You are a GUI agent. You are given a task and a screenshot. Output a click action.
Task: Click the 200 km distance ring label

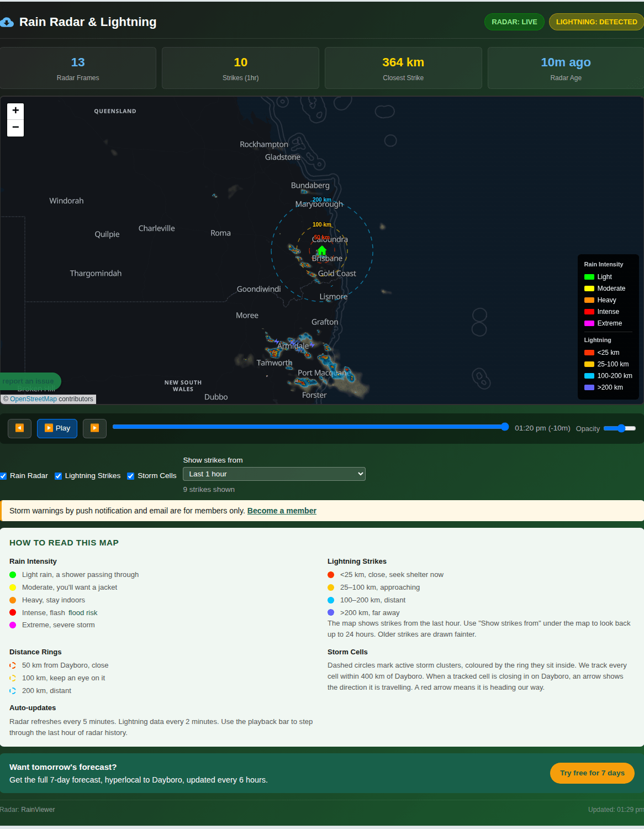click(322, 200)
